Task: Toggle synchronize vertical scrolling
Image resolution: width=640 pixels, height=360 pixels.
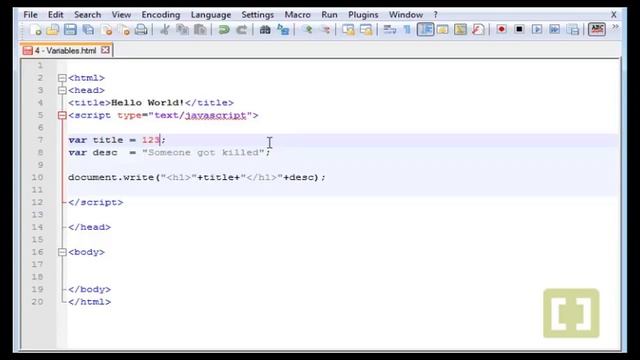Action: (x=348, y=30)
